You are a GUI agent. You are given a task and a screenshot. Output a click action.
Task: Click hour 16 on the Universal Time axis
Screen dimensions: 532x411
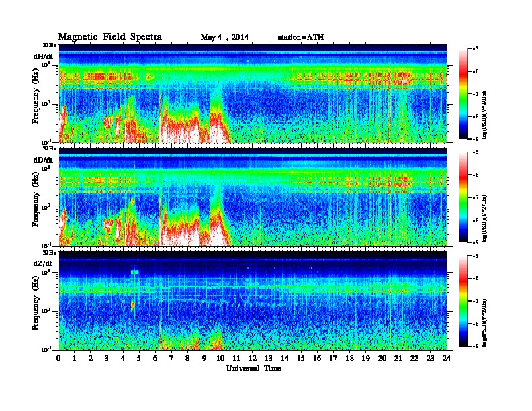click(317, 358)
